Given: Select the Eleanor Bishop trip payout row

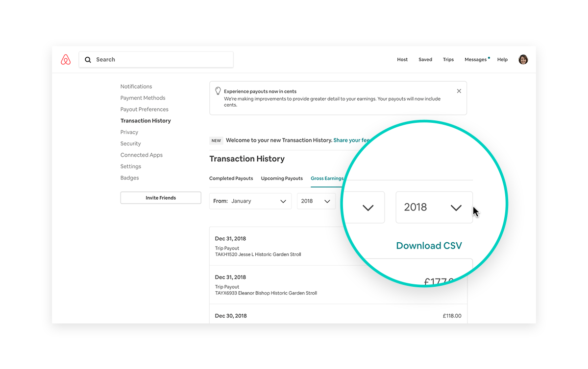Looking at the screenshot, I should pyautogui.click(x=274, y=285).
